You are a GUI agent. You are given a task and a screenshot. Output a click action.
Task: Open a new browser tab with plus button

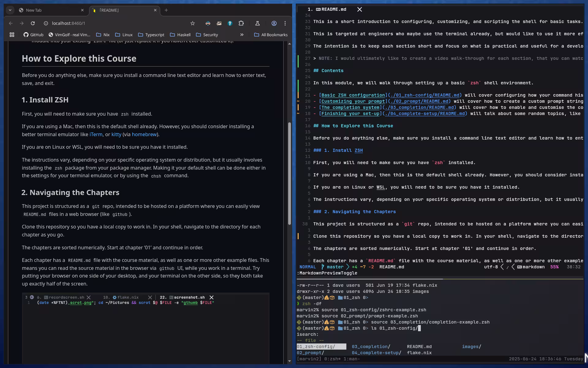point(166,10)
